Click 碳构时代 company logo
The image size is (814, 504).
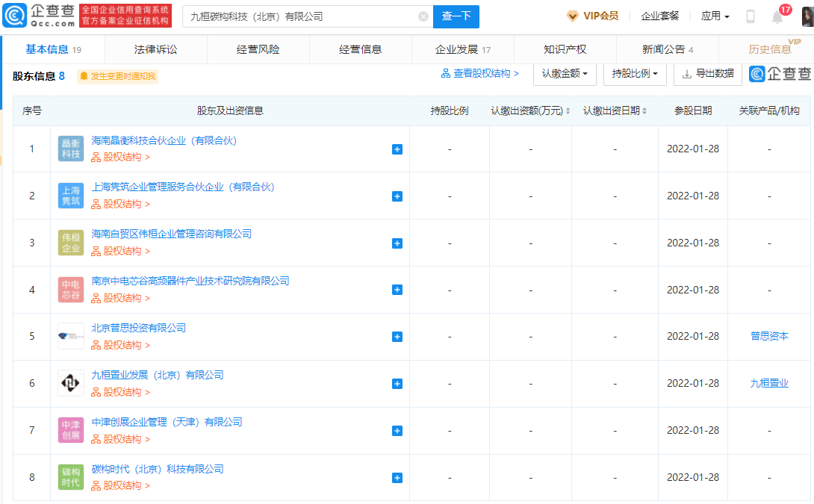click(71, 478)
